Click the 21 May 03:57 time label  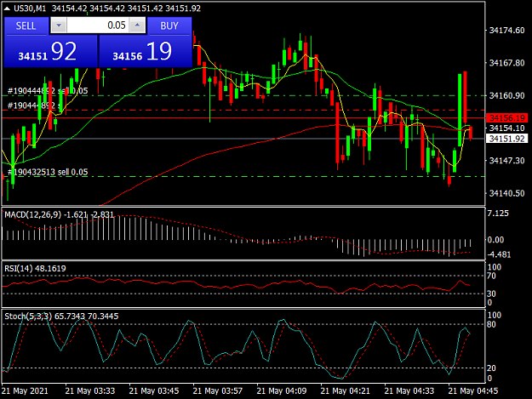(218, 390)
